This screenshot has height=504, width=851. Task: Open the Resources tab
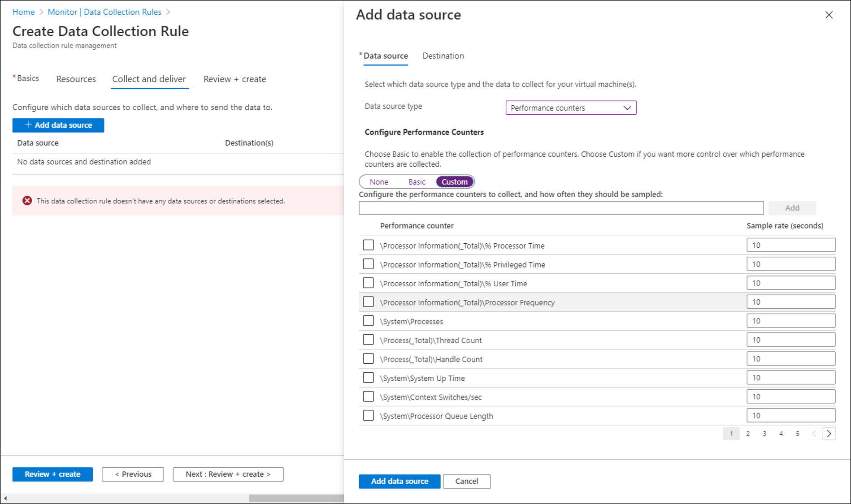(x=76, y=79)
